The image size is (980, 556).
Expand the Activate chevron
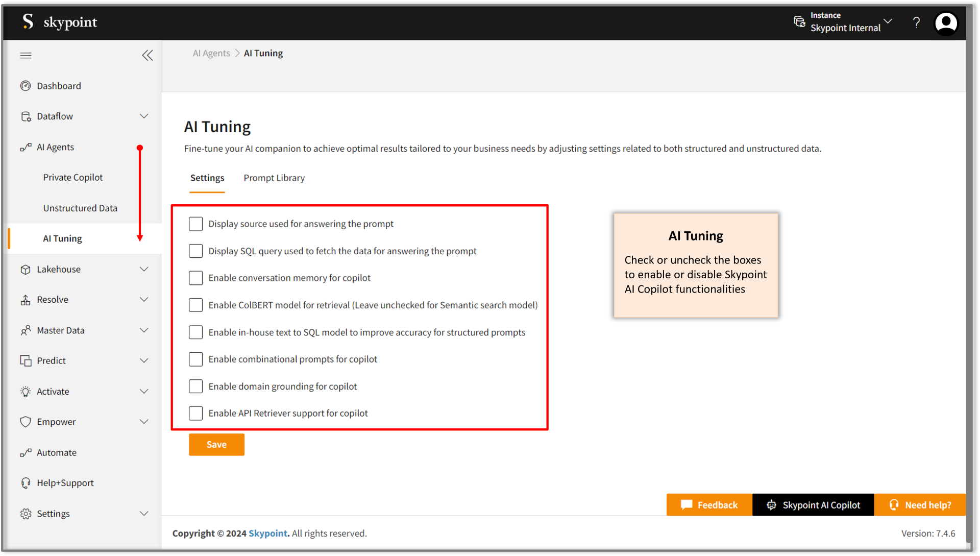144,392
